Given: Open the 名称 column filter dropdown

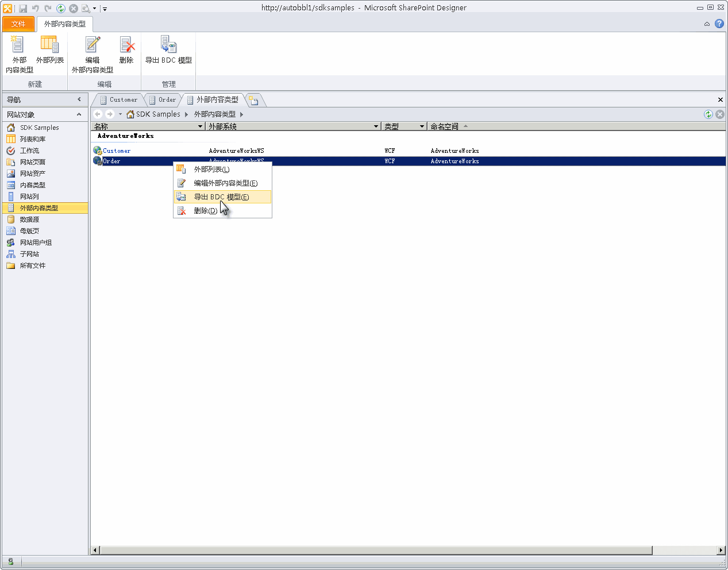Looking at the screenshot, I should tap(200, 126).
